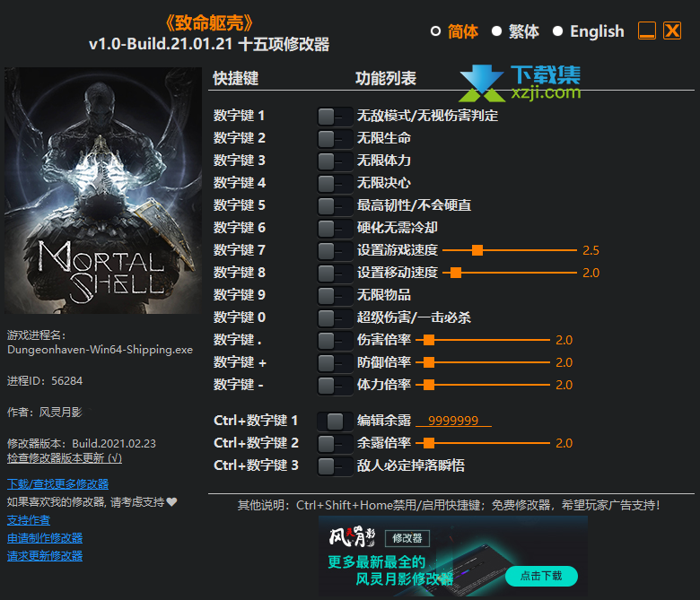Screen dimensions: 700x600
Task: Click the 数字键 0 hotkey label
Action: click(x=240, y=317)
